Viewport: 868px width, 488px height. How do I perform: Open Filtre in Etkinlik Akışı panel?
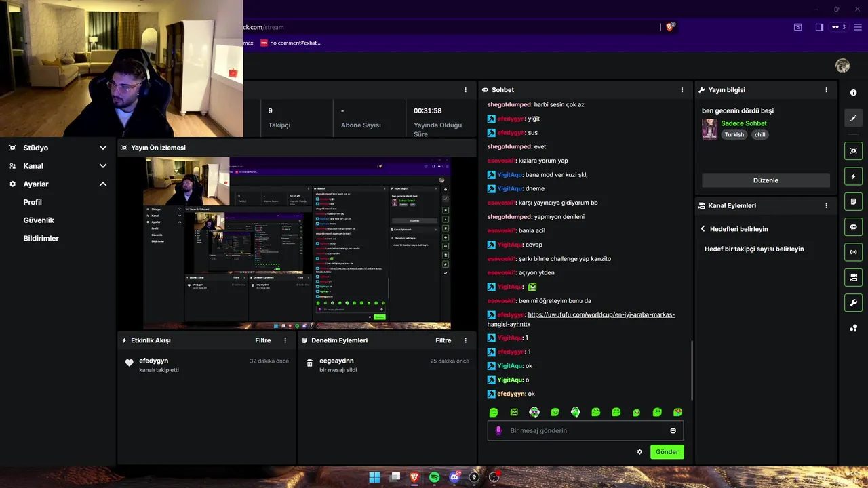click(x=263, y=340)
